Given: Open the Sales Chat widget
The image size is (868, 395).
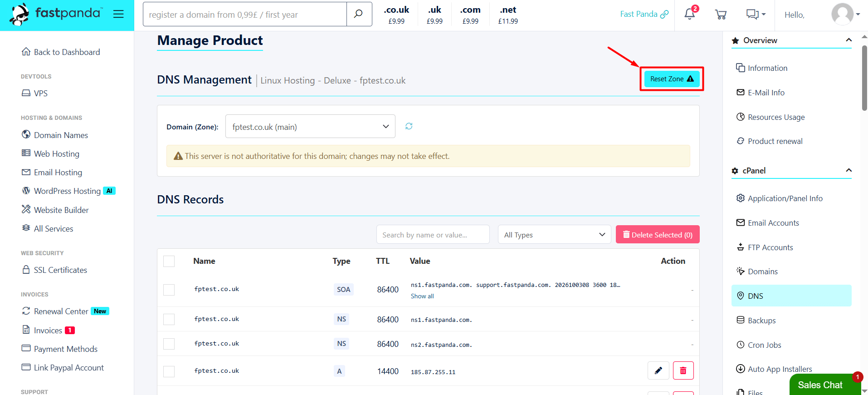Looking at the screenshot, I should [824, 384].
